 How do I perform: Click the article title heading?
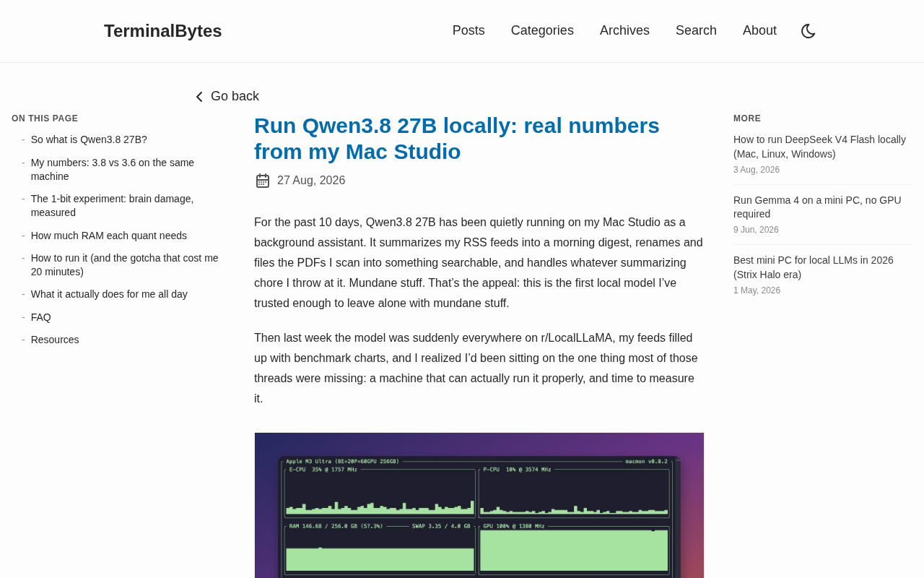(x=457, y=138)
